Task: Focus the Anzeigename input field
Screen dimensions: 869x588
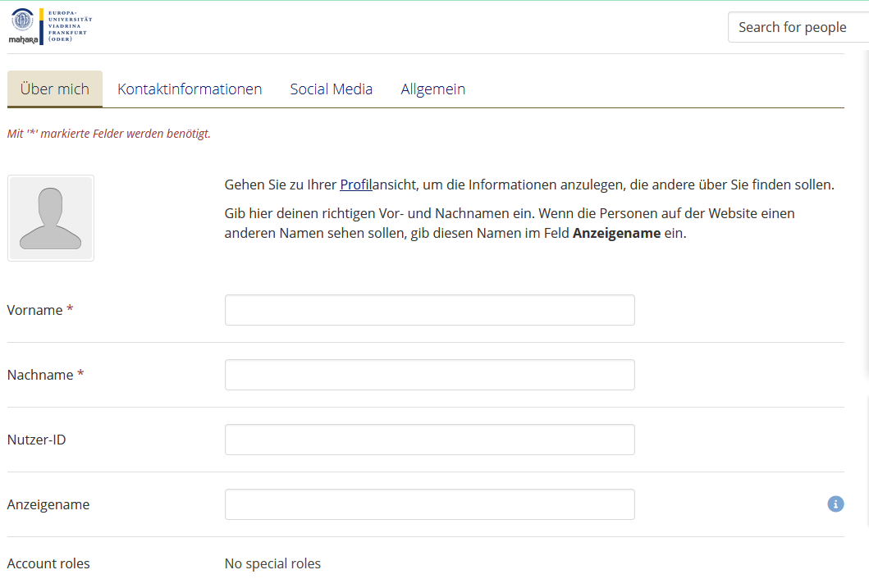Action: click(x=429, y=504)
